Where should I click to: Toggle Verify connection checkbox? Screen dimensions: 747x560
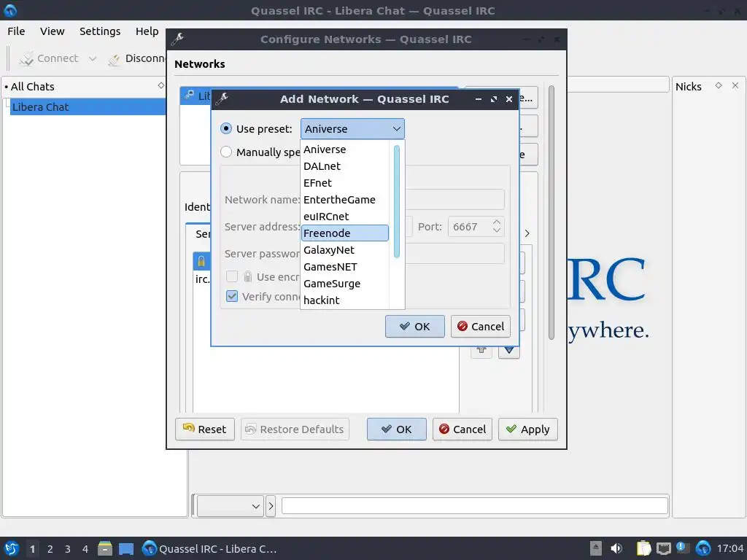pyautogui.click(x=231, y=296)
